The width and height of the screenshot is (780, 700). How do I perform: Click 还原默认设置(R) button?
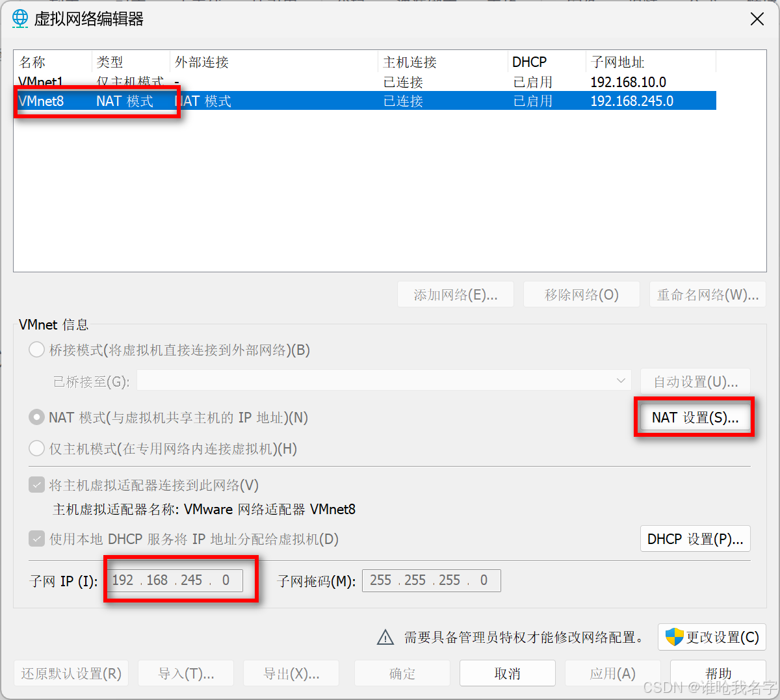(71, 673)
